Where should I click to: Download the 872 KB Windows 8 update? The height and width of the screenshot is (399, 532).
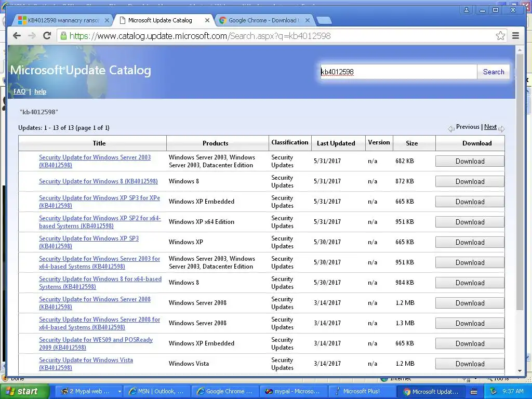(x=470, y=181)
